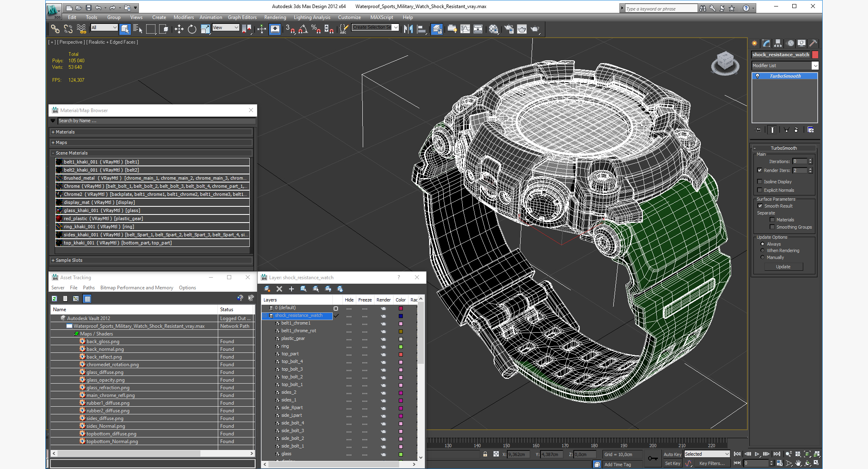The width and height of the screenshot is (868, 469).
Task: Activate the Select Object tool
Action: (x=125, y=29)
